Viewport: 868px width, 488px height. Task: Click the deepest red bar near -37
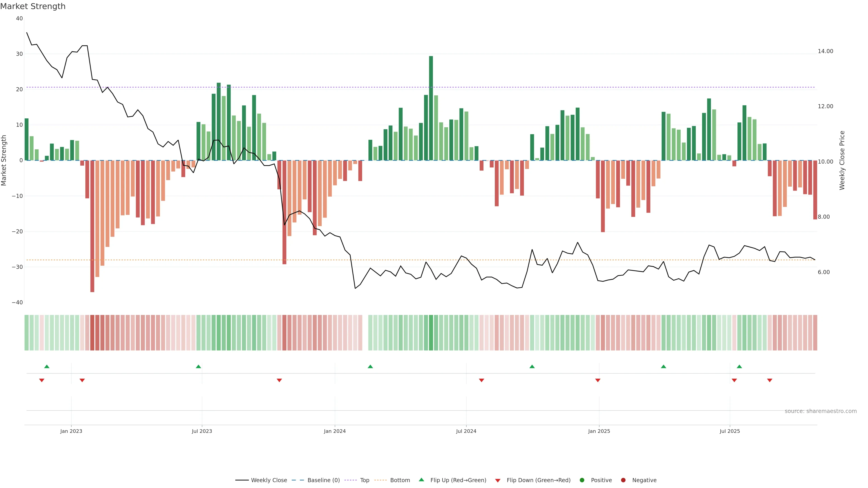tap(92, 226)
